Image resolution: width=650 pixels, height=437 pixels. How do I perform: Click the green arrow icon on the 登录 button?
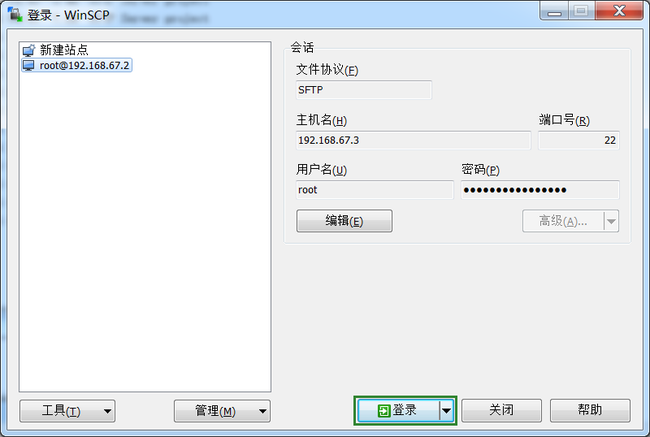pyautogui.click(x=383, y=410)
